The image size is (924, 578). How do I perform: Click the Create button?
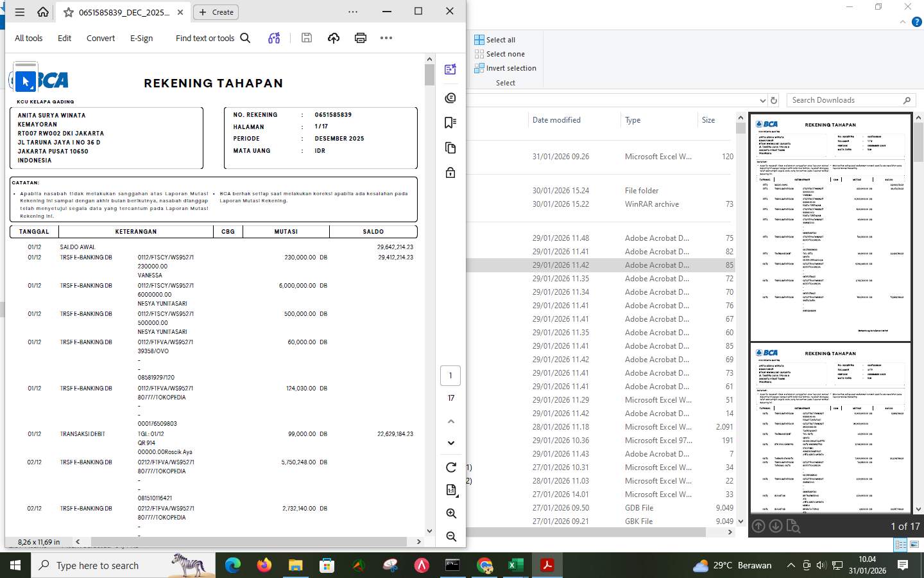pyautogui.click(x=216, y=12)
